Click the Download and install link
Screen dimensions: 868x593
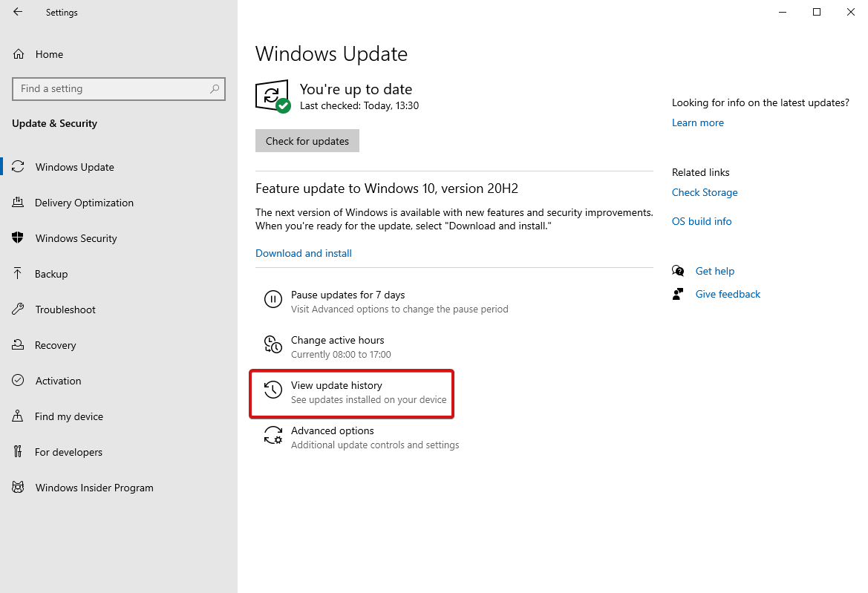tap(304, 253)
